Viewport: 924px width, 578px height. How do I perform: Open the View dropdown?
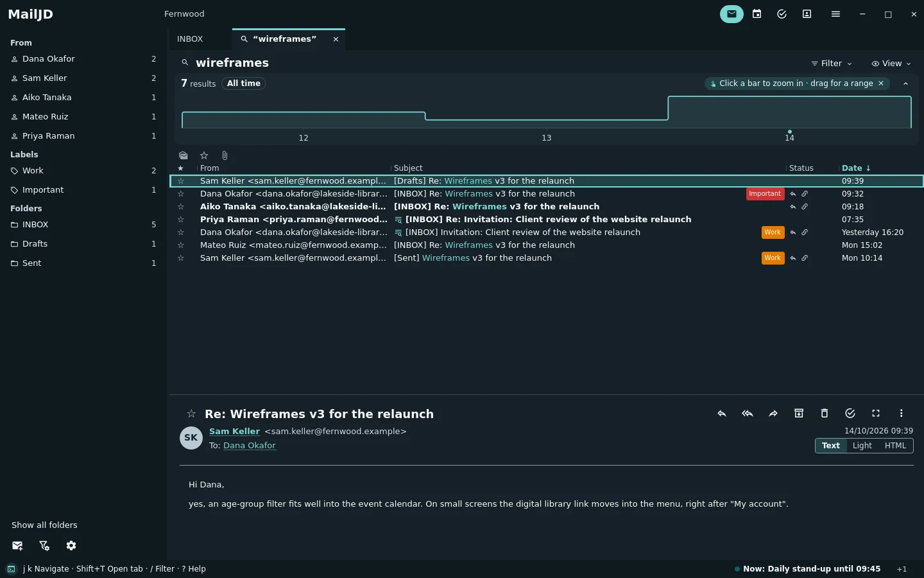pos(891,64)
